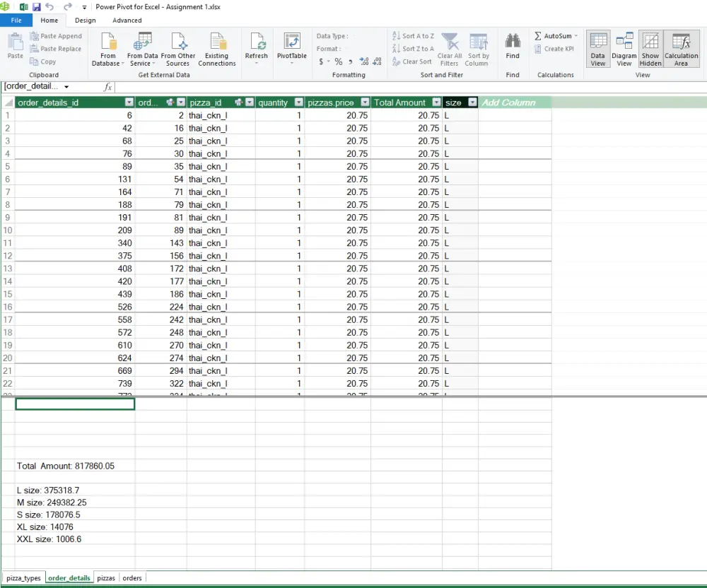Redo the last action
The width and height of the screenshot is (707, 588).
pyautogui.click(x=68, y=7)
